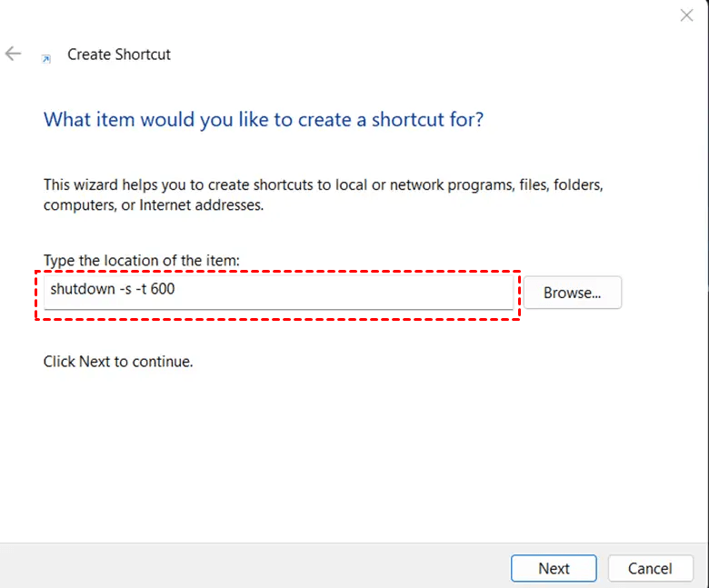The height and width of the screenshot is (588, 709).
Task: Click the "What item would you like" heading
Action: click(264, 119)
